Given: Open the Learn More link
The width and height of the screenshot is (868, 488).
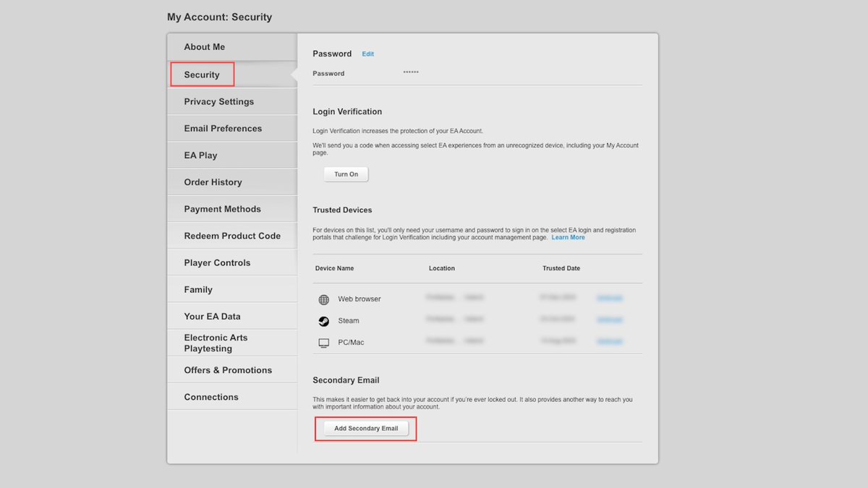Looking at the screenshot, I should click(568, 237).
